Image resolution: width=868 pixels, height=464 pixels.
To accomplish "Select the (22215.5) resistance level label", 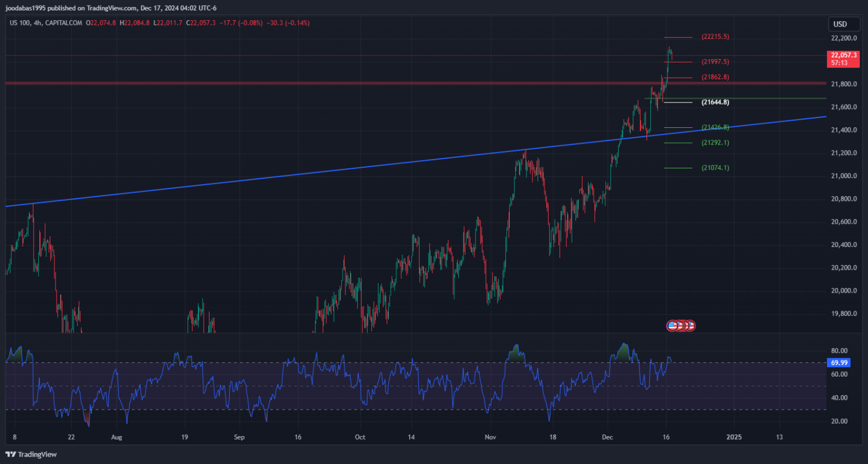I will point(715,36).
